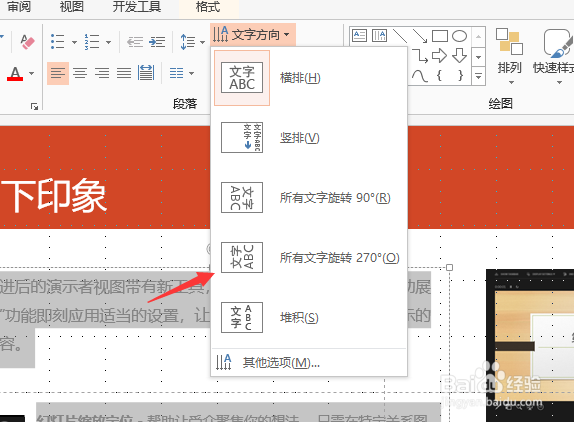Select the arrow line shape

pyautogui.click(x=420, y=36)
